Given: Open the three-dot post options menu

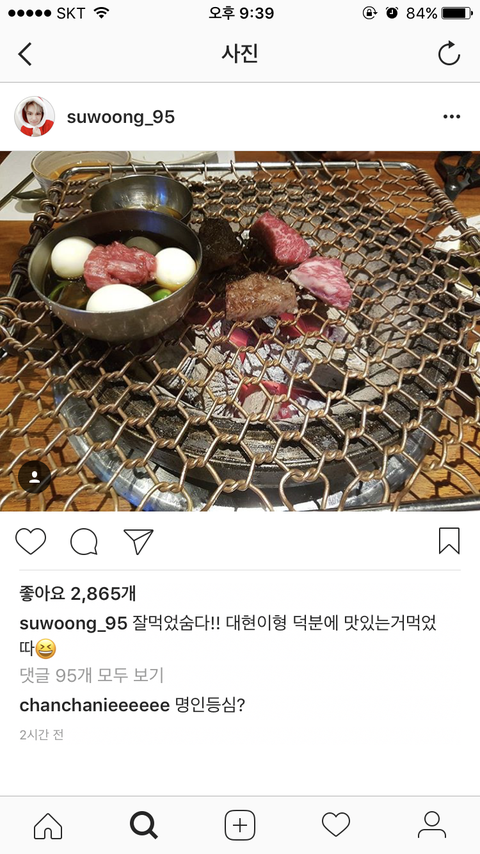Looking at the screenshot, I should click(x=451, y=117).
